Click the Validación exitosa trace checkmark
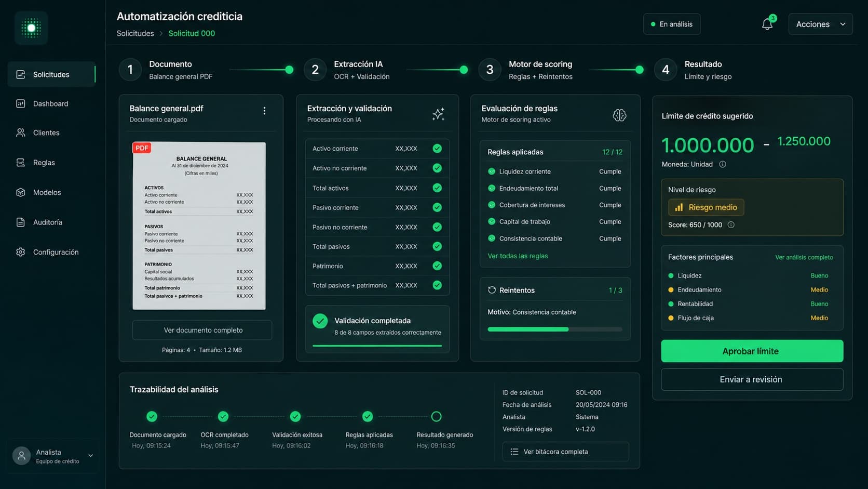Viewport: 868px width, 489px height. click(x=295, y=416)
